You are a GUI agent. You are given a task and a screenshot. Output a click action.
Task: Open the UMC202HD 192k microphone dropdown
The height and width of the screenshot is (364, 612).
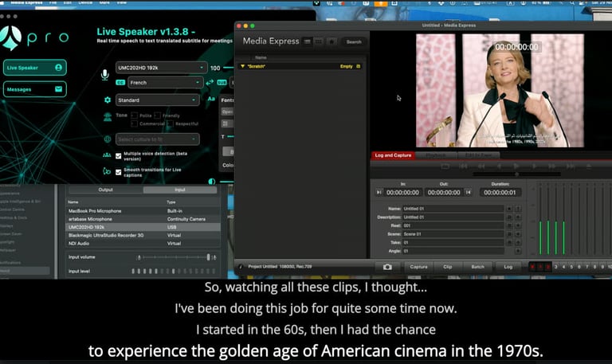[x=161, y=68]
